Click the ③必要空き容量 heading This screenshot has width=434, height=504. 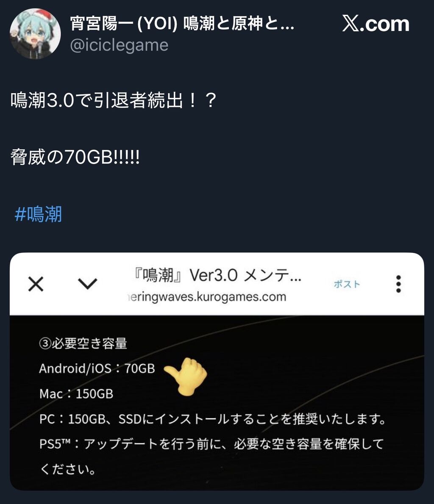83,343
